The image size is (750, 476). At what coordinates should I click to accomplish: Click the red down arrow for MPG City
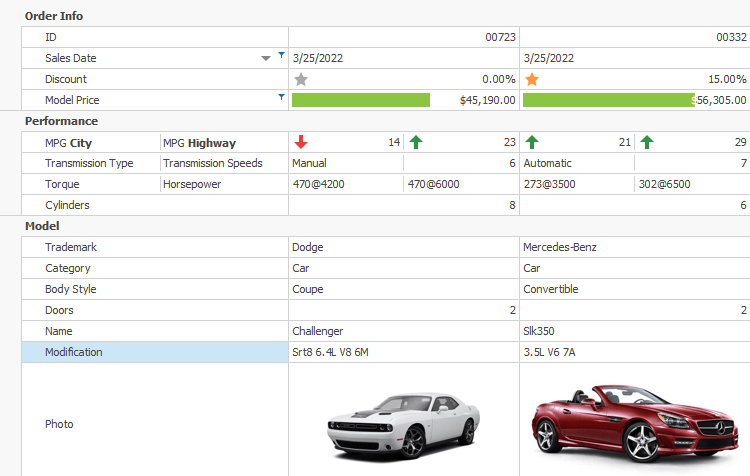(301, 142)
